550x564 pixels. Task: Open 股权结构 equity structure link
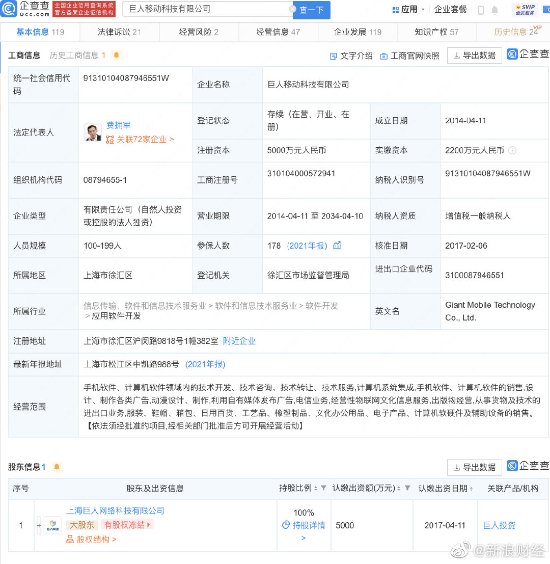tap(91, 539)
